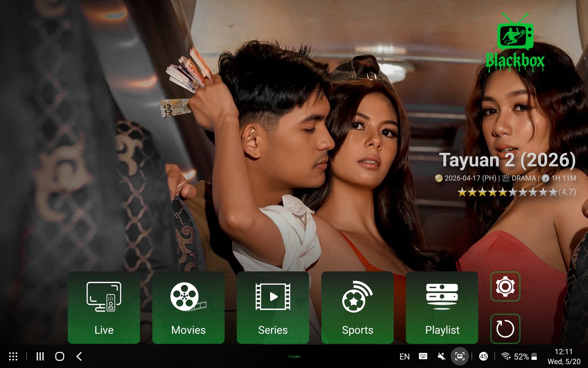Click the TVCODEX app icon in the taskbar
The width and height of the screenshot is (588, 368).
pyautogui.click(x=294, y=356)
